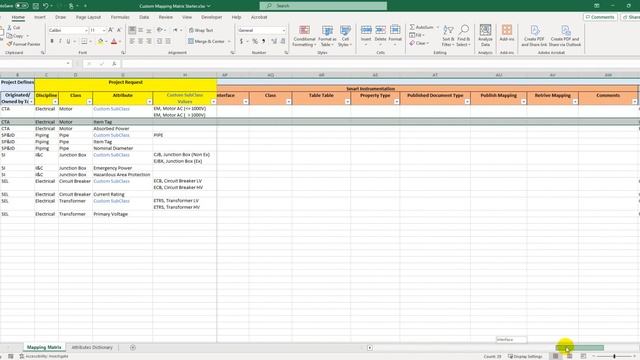This screenshot has height=360, width=640.
Task: Decrease font size with the small A
Action: (x=119, y=30)
